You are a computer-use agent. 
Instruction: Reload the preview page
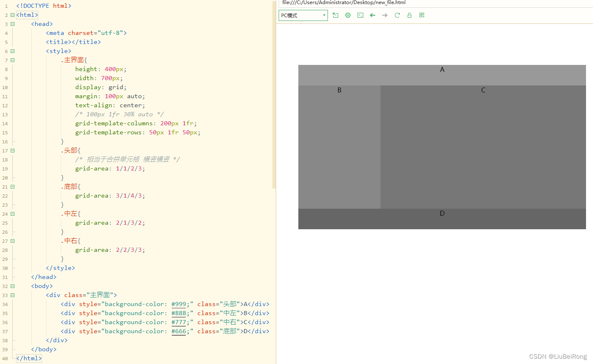tap(397, 15)
